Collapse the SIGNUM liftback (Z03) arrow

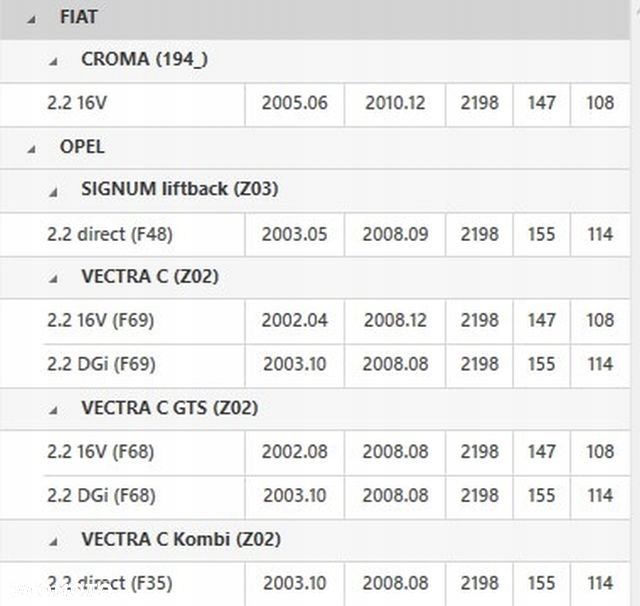(x=54, y=191)
